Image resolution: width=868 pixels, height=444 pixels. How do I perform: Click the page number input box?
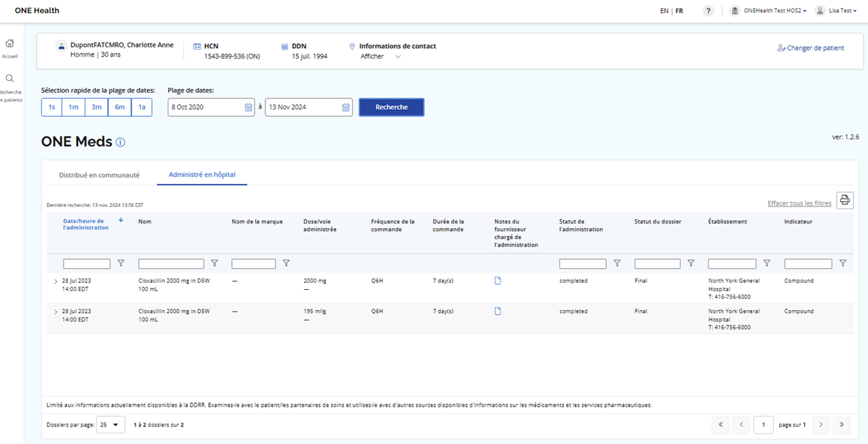[763, 424]
